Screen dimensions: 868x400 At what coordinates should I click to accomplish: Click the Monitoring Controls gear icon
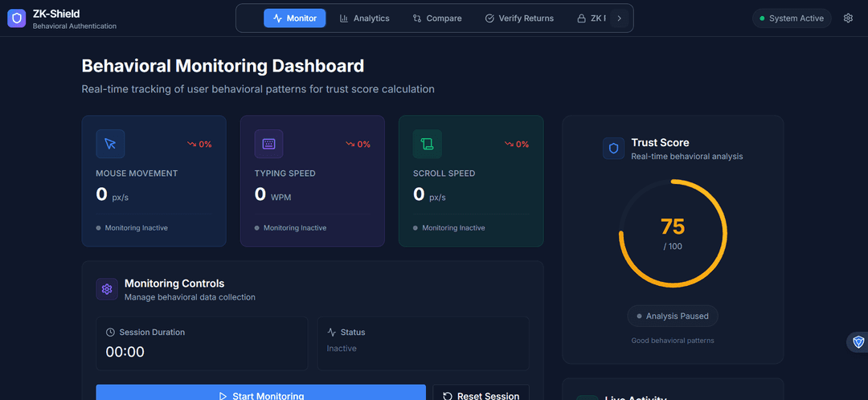(x=107, y=289)
